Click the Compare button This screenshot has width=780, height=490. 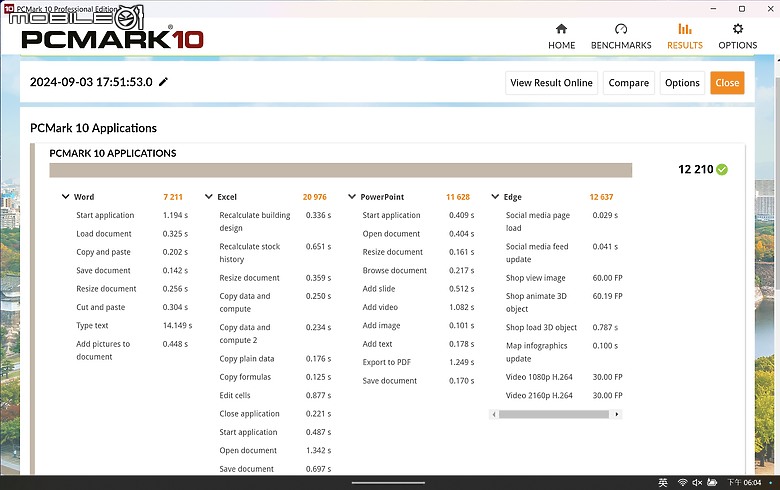tap(629, 83)
